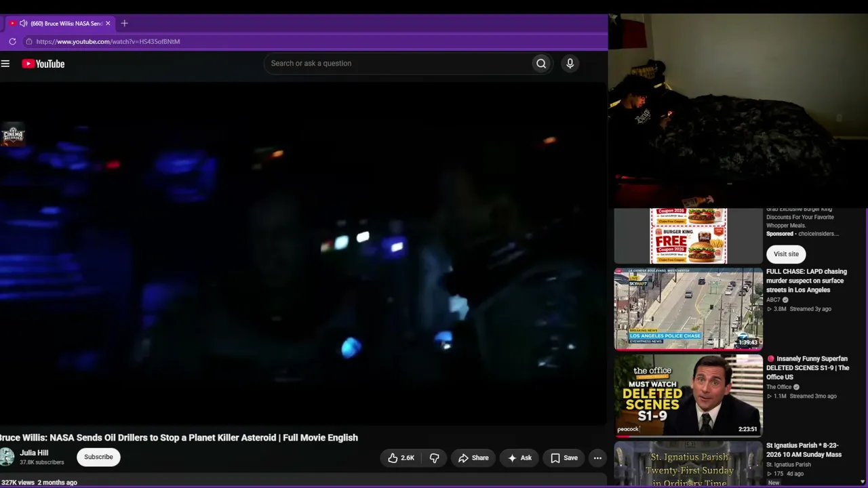Play the St. Ignatius Parish mass thumbnail
The height and width of the screenshot is (488, 868).
(x=688, y=464)
